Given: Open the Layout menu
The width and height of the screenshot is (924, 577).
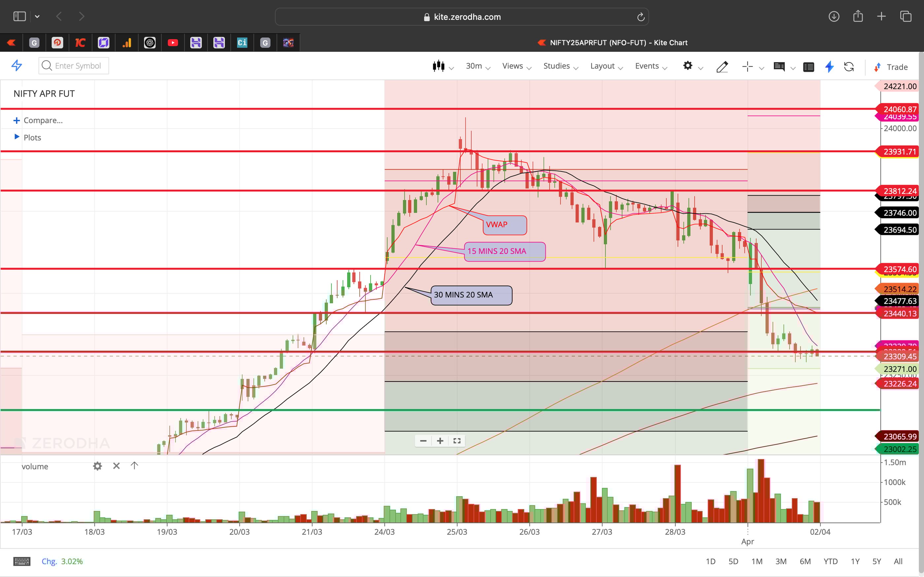Looking at the screenshot, I should [603, 66].
